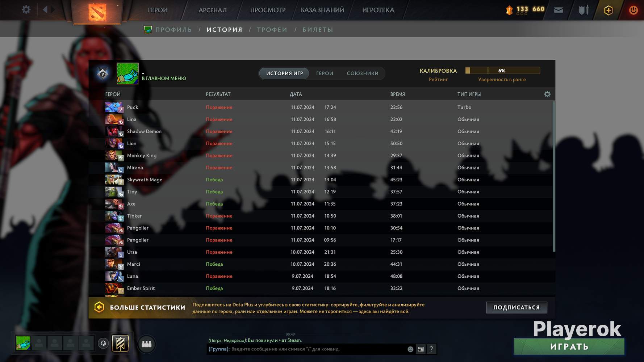
Task: Open match history column settings gear
Action: (547, 94)
